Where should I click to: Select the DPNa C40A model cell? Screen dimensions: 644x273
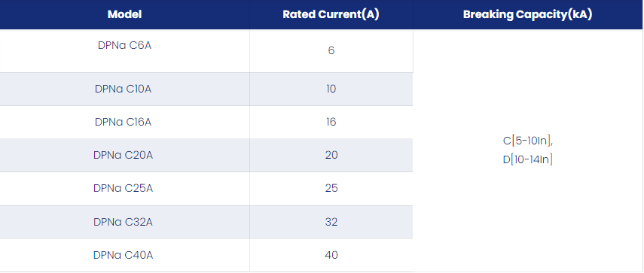point(124,256)
